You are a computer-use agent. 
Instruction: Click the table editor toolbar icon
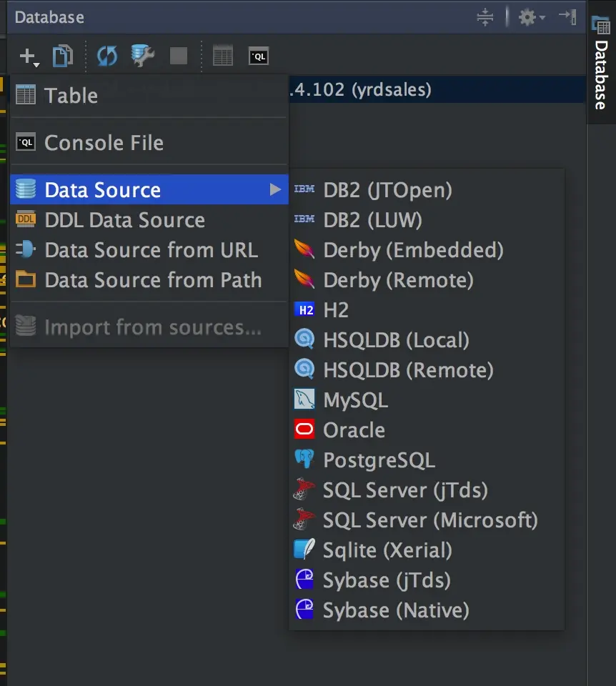click(x=223, y=56)
